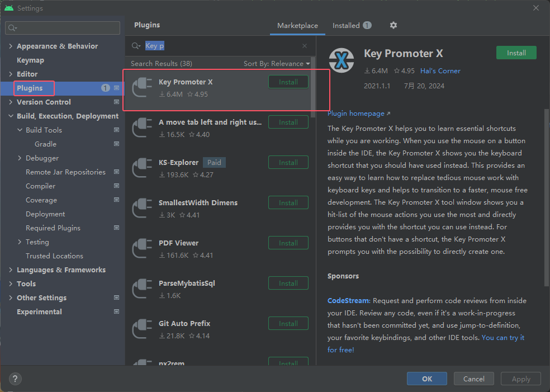The width and height of the screenshot is (550, 392).
Task: Collapse the Build Tools node
Action: [20, 130]
